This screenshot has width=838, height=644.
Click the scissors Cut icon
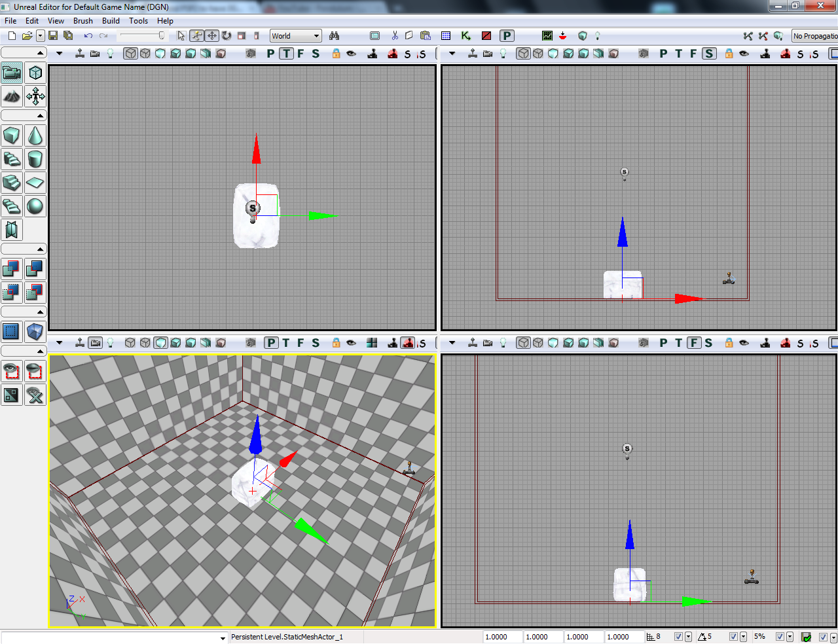[395, 36]
